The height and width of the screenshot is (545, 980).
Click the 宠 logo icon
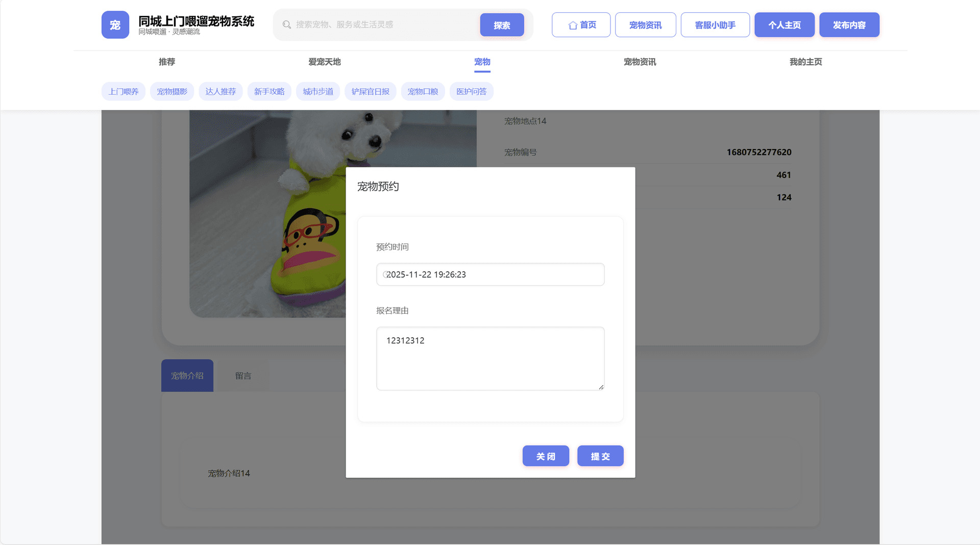[115, 24]
